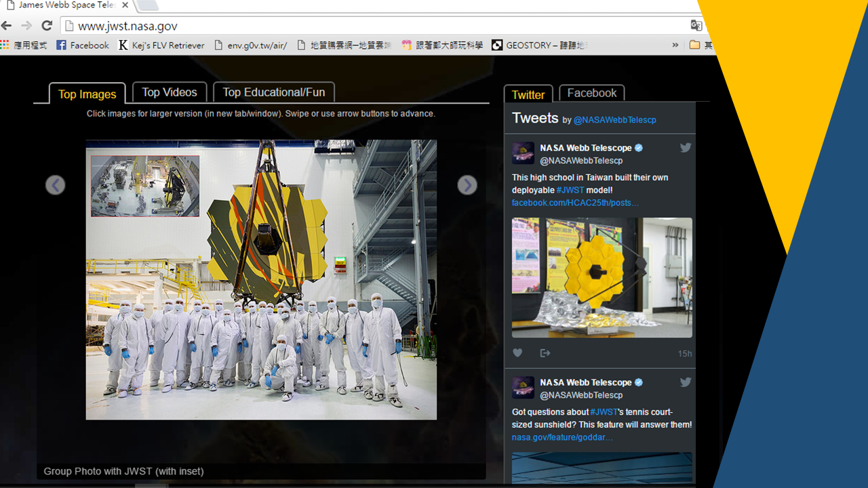Open the 地質購雲網 bookmark

click(344, 45)
